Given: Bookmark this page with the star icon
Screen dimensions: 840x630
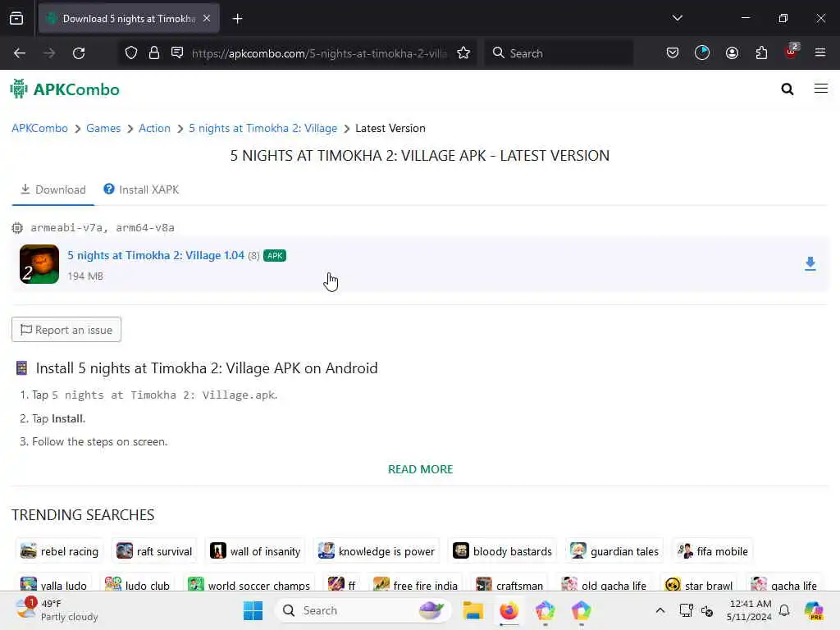Looking at the screenshot, I should [464, 53].
